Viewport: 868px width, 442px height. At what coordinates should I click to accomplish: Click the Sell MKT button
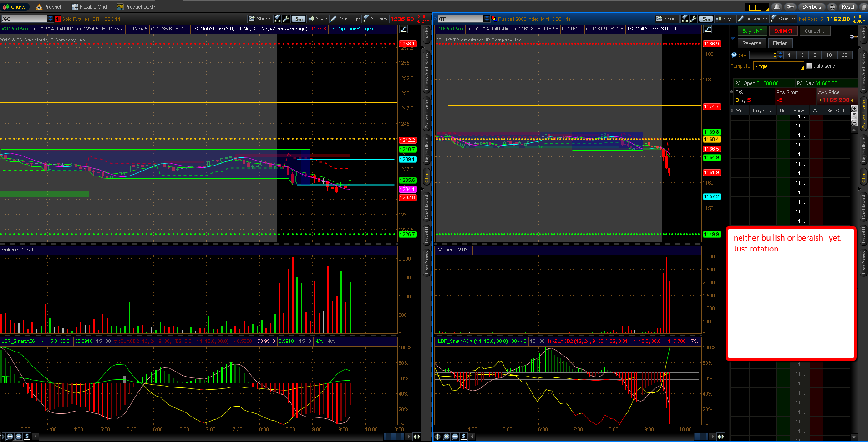[783, 31]
